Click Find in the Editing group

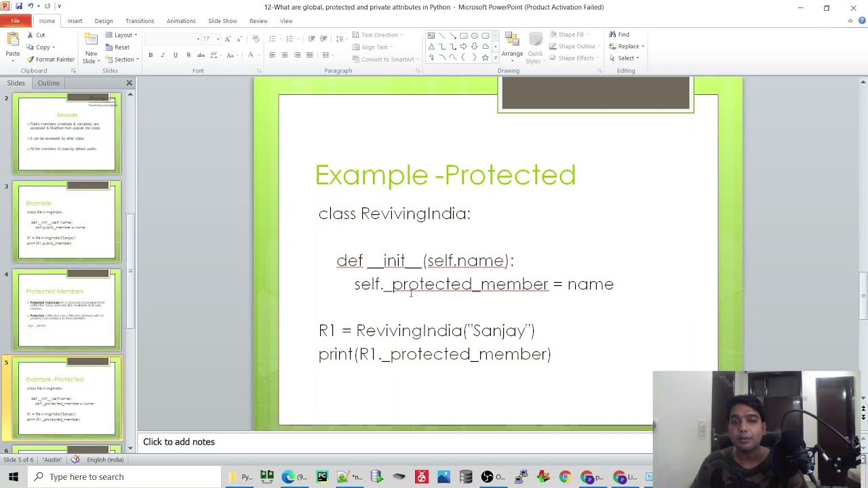click(619, 35)
